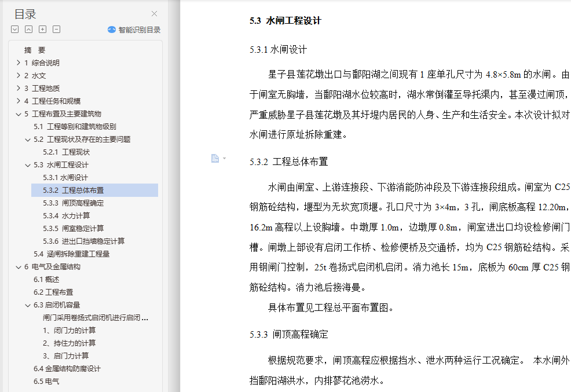This screenshot has height=392, width=571.
Task: Jump to 6.4 金属结构防腐设计
Action: [67, 369]
